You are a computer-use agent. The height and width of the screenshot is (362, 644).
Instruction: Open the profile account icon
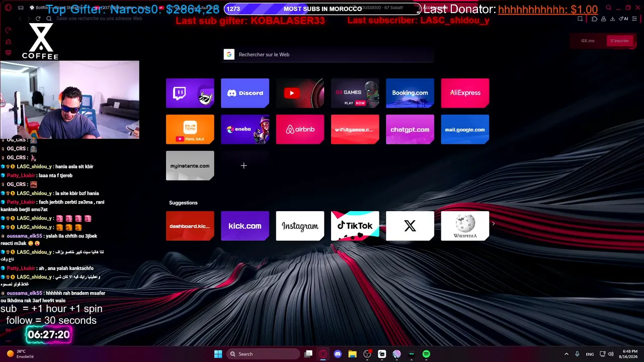coord(603,19)
